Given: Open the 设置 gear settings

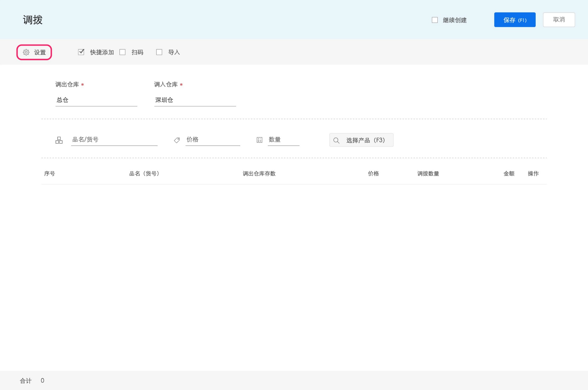Looking at the screenshot, I should (x=34, y=52).
